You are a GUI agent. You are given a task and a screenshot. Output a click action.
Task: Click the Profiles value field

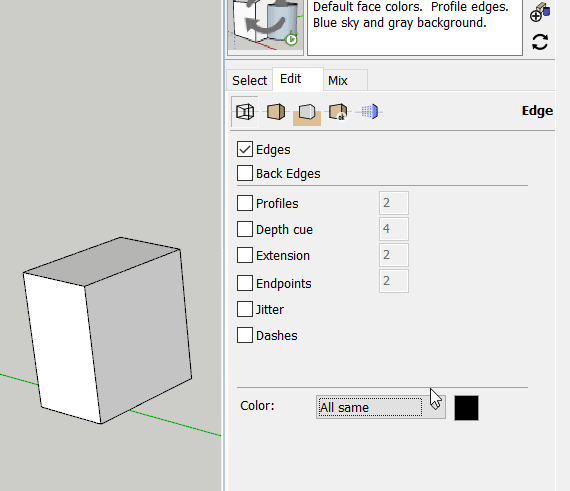[394, 203]
